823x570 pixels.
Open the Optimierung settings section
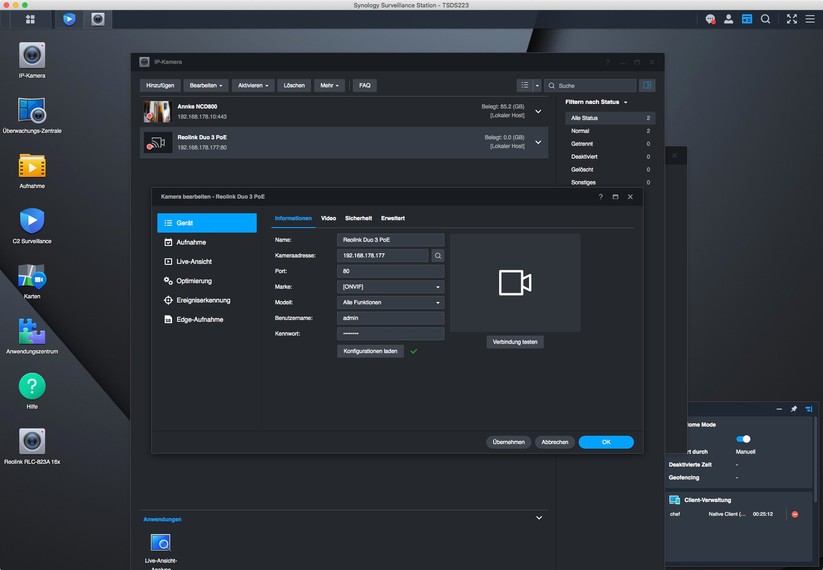[207, 281]
